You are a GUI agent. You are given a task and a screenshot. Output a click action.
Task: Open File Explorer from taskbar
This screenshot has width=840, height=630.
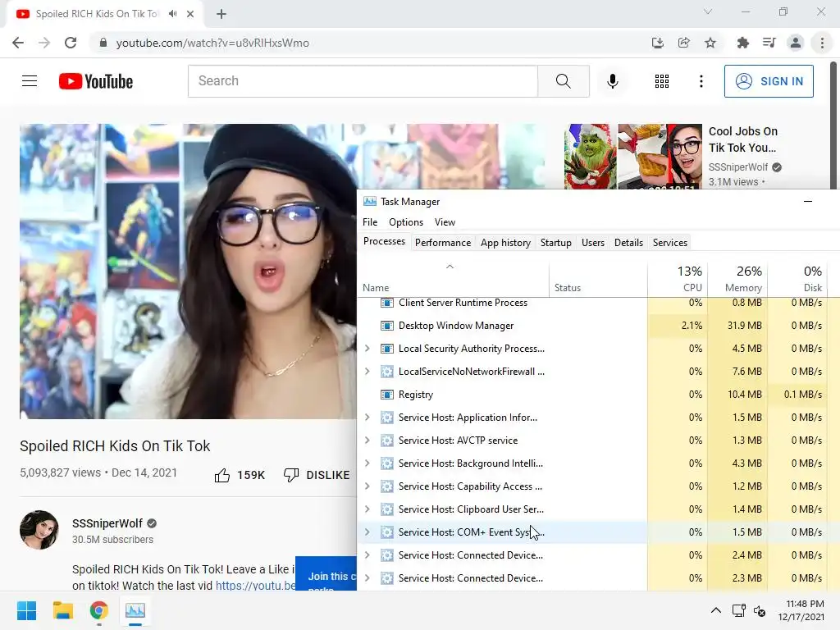pos(62,610)
